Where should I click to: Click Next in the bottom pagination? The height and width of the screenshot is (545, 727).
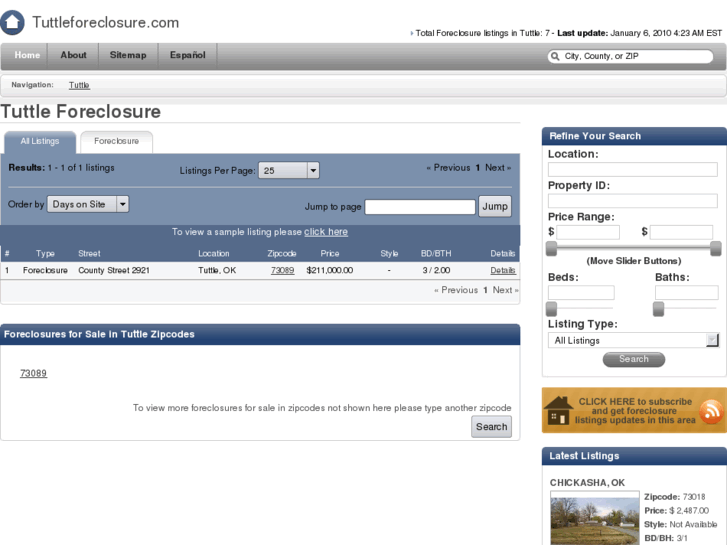point(505,290)
